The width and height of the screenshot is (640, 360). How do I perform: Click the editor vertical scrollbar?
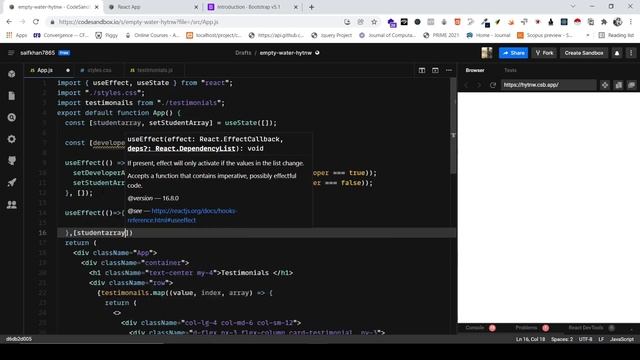[453, 127]
